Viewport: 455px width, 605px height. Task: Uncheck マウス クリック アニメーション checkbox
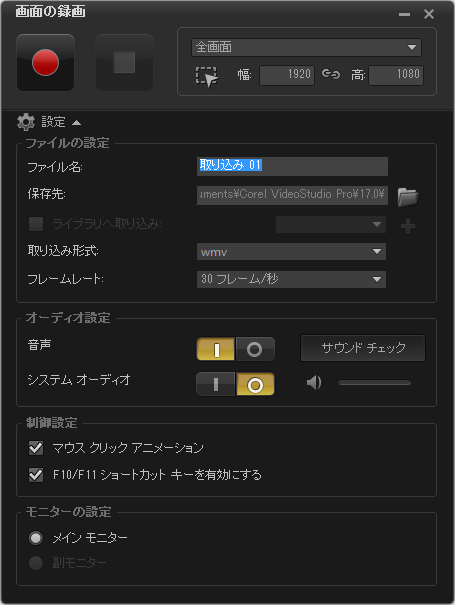(36, 448)
